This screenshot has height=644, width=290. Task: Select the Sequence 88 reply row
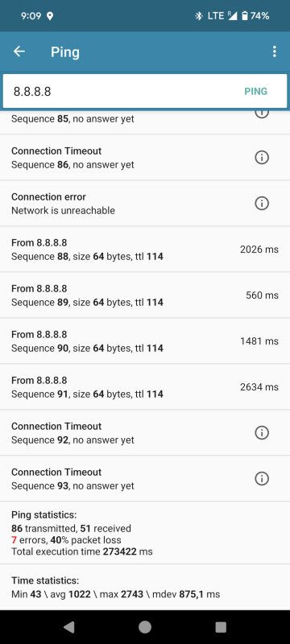point(145,250)
